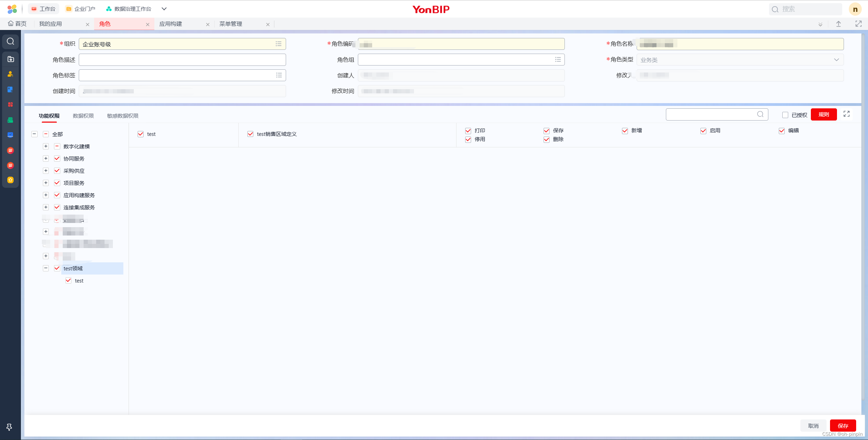Expand the 数字化建模 tree node
868x440 pixels.
pos(46,146)
